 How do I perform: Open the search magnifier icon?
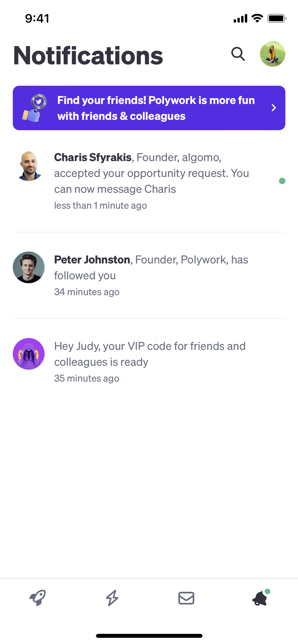coord(238,54)
